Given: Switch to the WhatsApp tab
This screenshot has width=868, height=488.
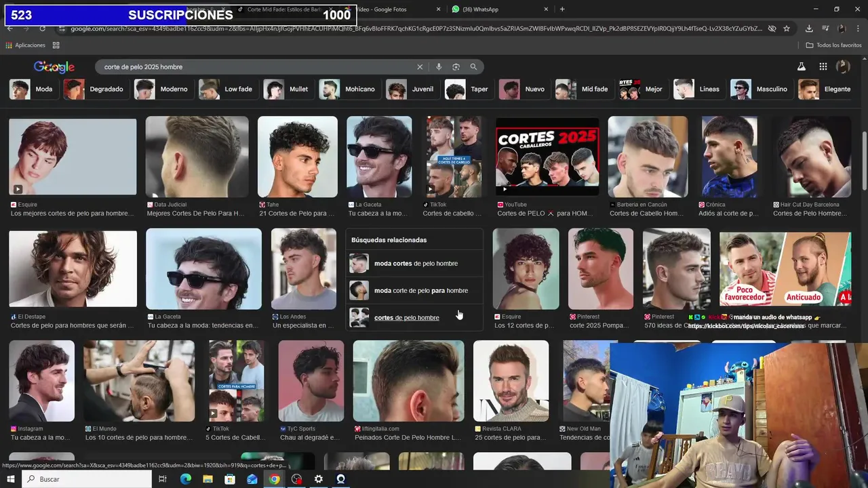Looking at the screenshot, I should (498, 9).
